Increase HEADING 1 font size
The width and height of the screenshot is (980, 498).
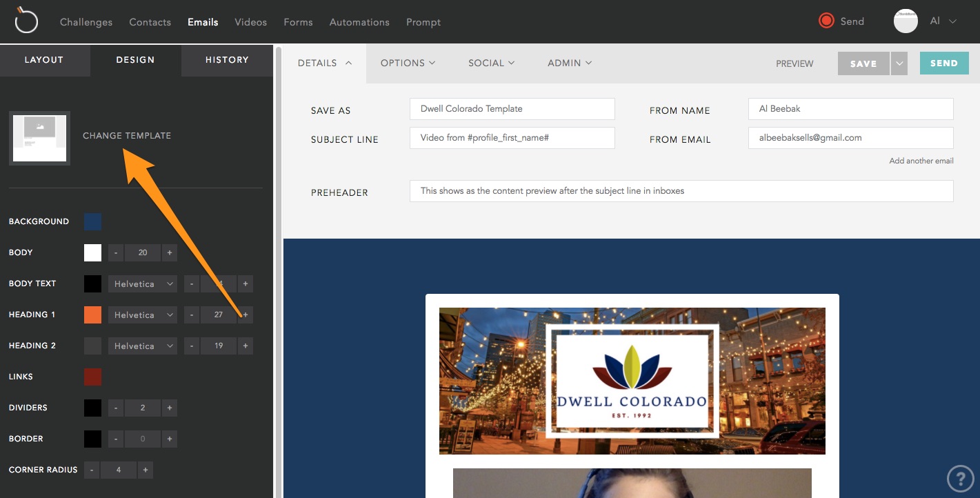tap(246, 315)
